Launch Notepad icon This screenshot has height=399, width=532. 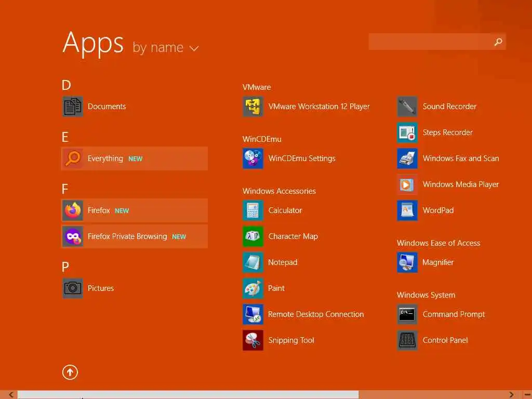pyautogui.click(x=253, y=262)
